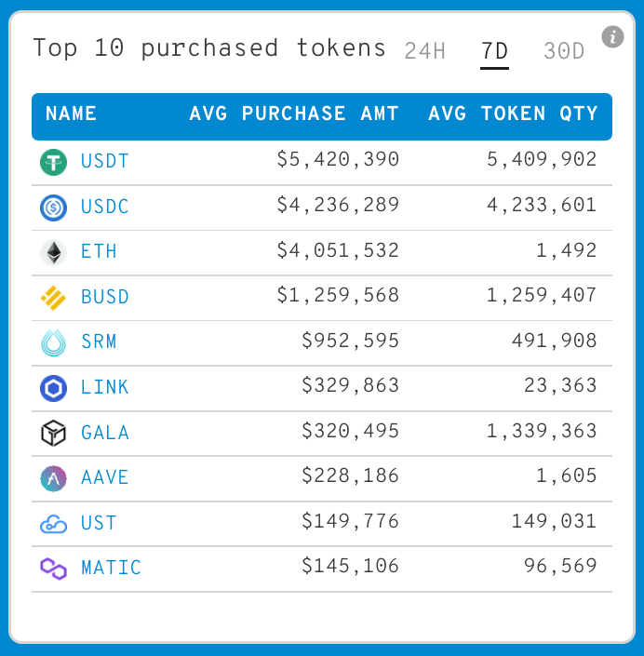This screenshot has width=644, height=656.
Task: Select the 7D time range tab
Action: tap(494, 51)
